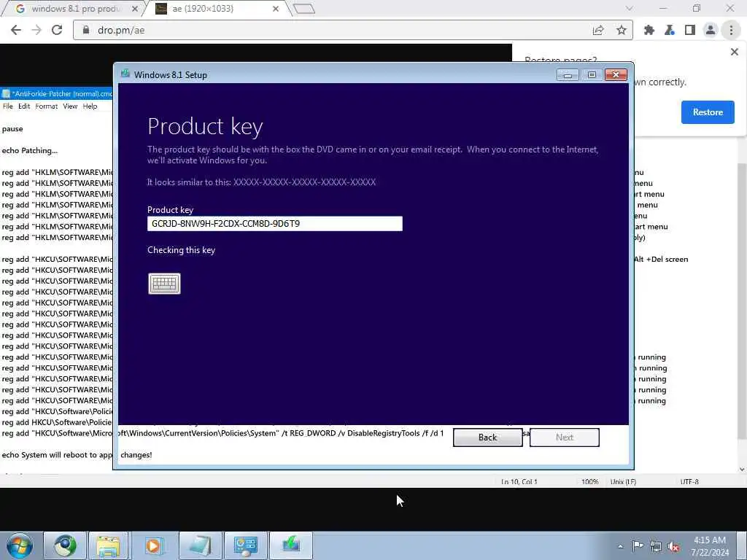Reload the dro.pm/ae page
This screenshot has height=560, width=747.
pyautogui.click(x=57, y=30)
